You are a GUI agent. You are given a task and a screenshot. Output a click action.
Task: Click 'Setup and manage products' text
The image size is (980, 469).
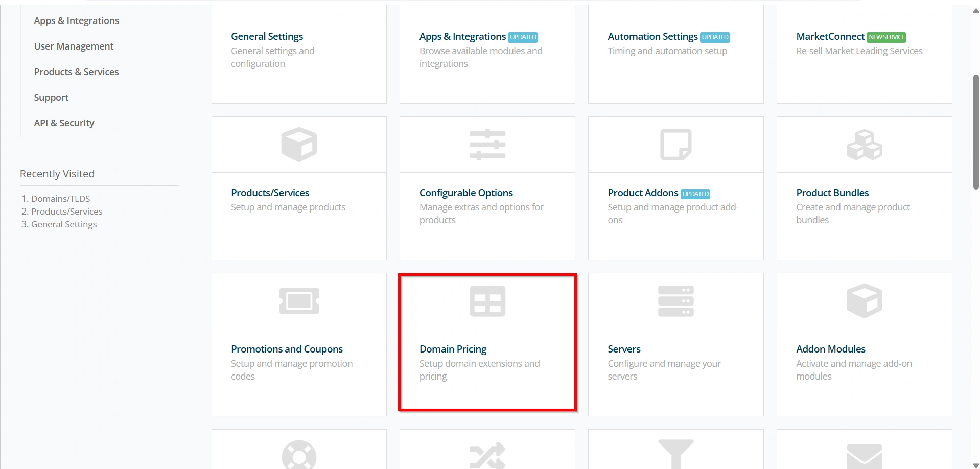288,207
